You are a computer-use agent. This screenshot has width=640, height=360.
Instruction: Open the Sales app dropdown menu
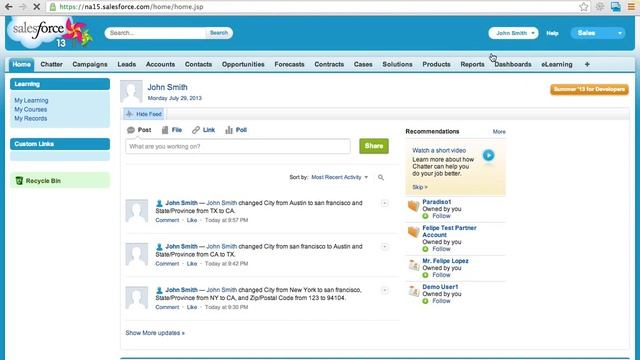pos(598,33)
